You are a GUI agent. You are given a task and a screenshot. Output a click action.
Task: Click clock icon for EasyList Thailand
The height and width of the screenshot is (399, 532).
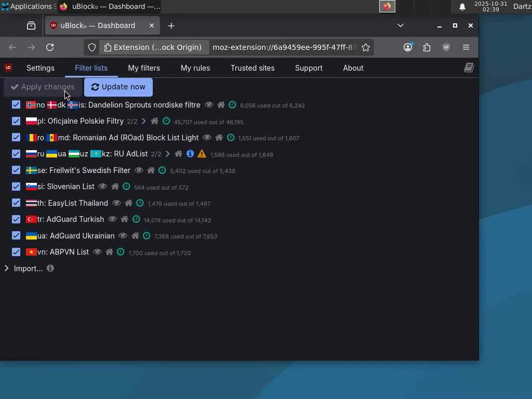pyautogui.click(x=140, y=203)
